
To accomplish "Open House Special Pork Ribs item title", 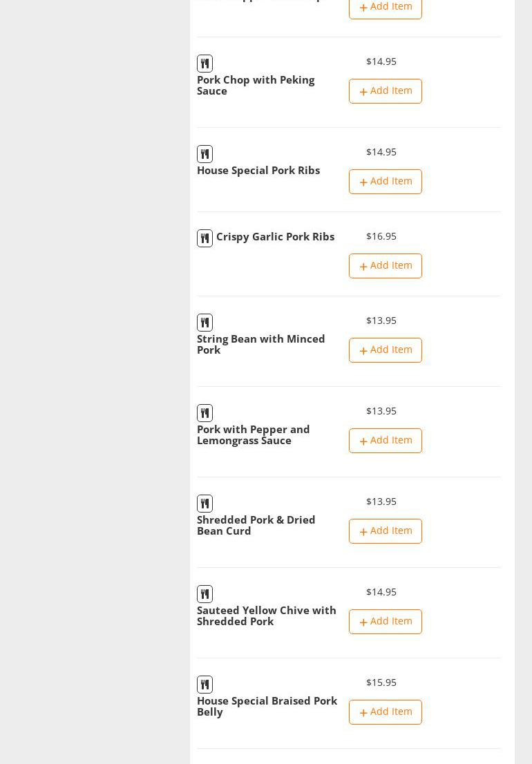I will [x=258, y=171].
